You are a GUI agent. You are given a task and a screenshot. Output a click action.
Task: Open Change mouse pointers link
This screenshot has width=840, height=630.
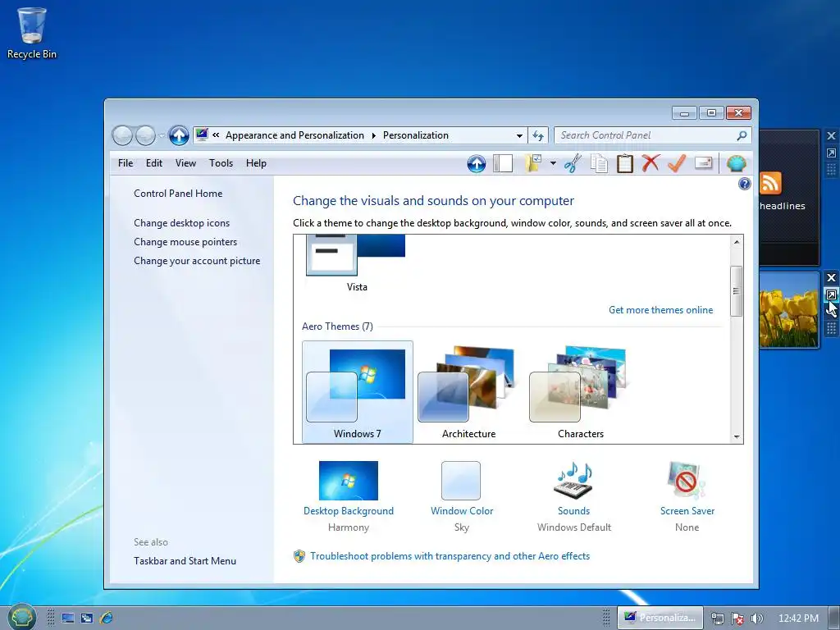pos(185,242)
